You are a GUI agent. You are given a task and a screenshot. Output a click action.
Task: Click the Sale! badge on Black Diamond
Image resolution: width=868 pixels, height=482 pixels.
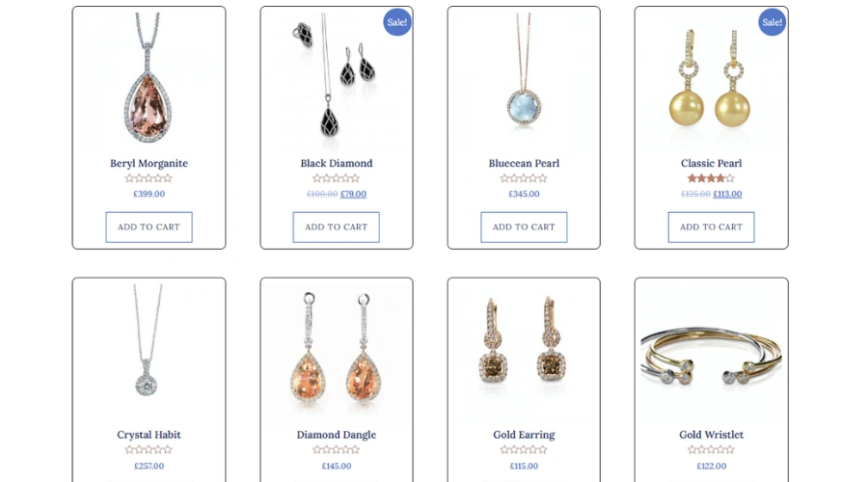[397, 22]
